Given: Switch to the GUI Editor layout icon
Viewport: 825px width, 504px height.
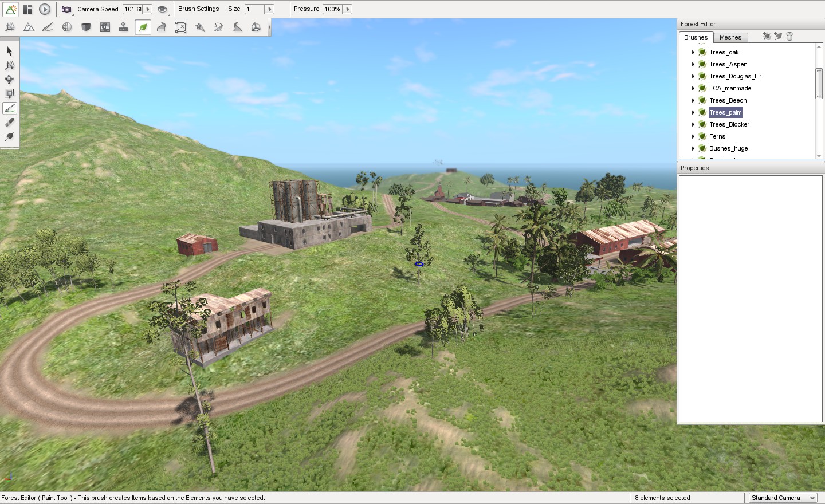Looking at the screenshot, I should tap(27, 9).
